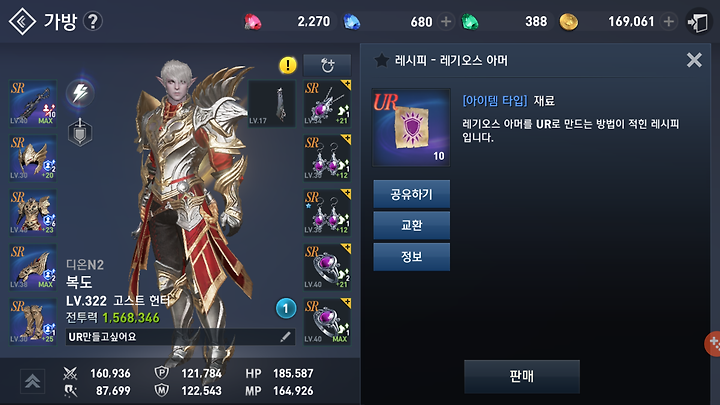Edit the status message with the pencil icon
Viewport: 720px width, 405px height.
click(285, 337)
